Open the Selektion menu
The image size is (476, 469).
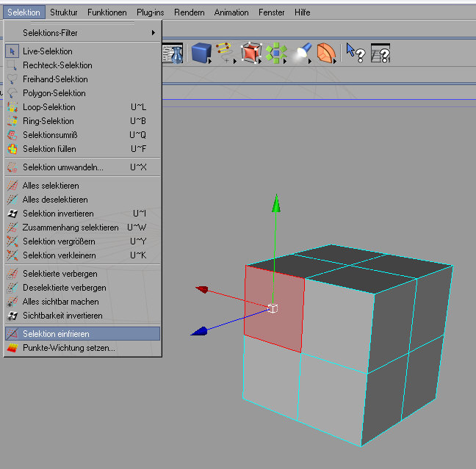[24, 12]
